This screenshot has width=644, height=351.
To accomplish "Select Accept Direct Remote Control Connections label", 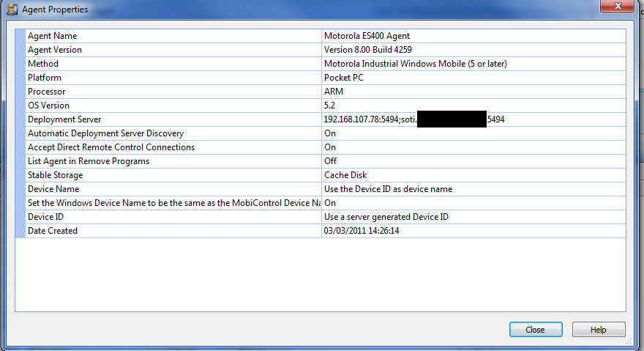I will 111,148.
